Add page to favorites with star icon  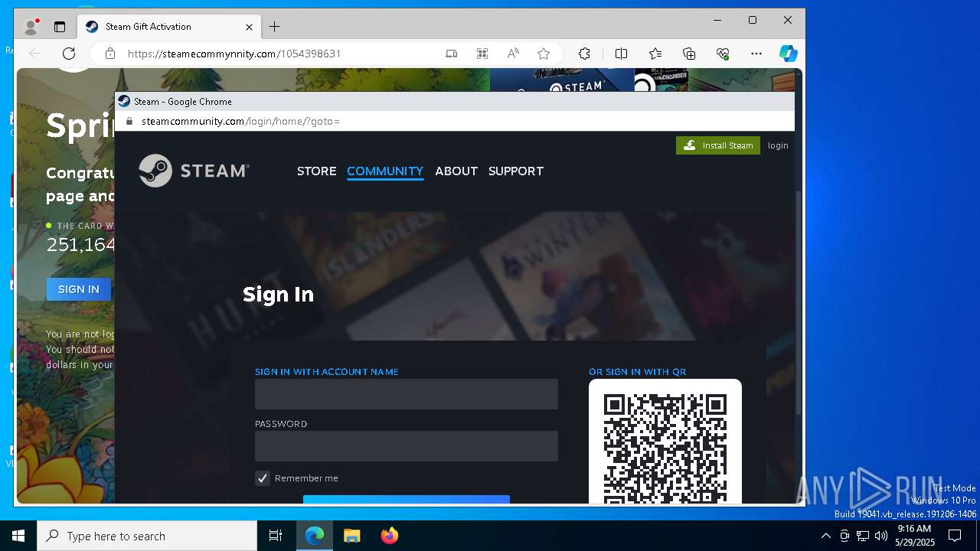click(544, 54)
